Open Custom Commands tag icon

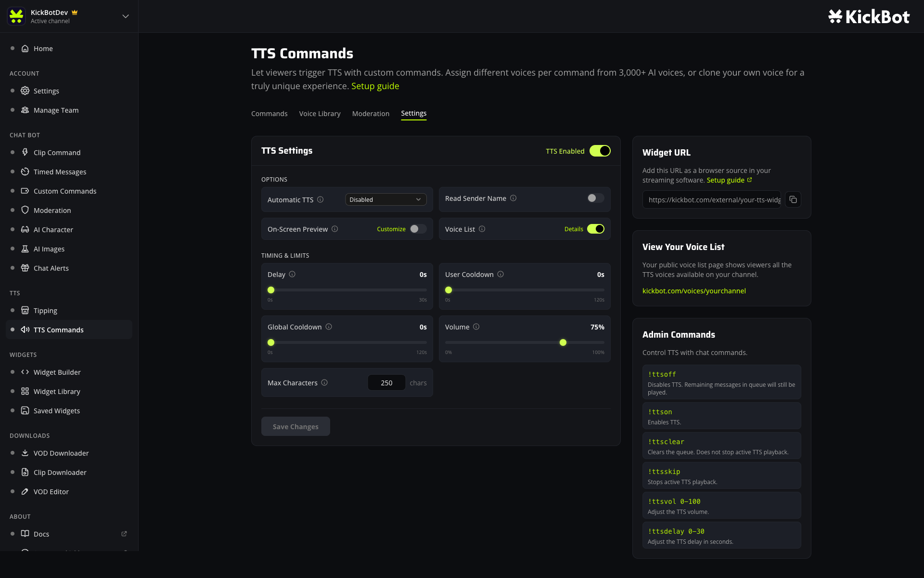coord(25,191)
